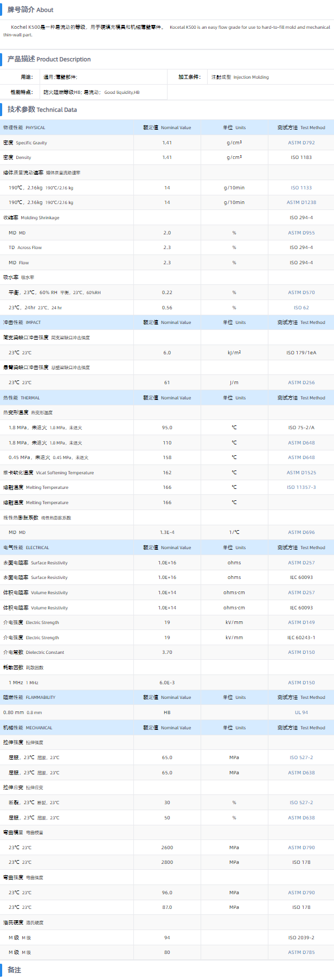
Task: Select the ISO 179/1eA Charpy test method
Action: pos(301,353)
